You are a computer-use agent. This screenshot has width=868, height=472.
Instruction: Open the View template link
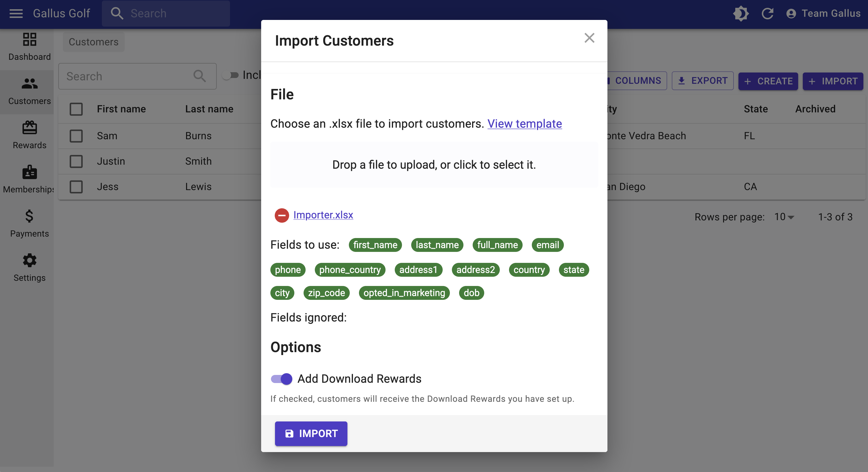tap(525, 124)
